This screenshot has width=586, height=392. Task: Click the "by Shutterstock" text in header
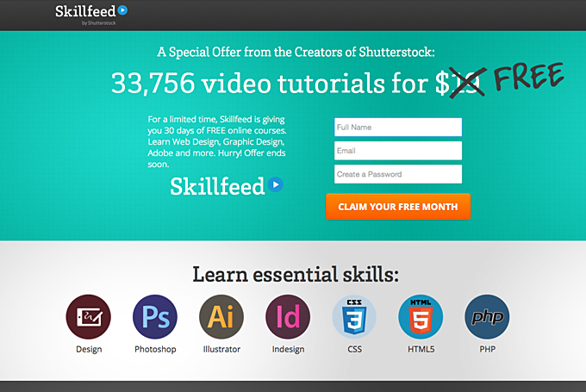point(98,23)
